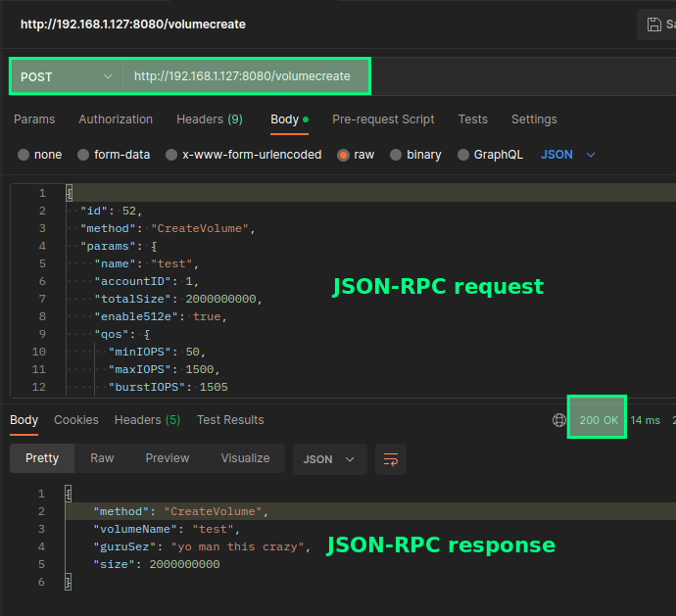
Task: Click the "minIOPS": 50 line
Action: pyautogui.click(x=158, y=353)
